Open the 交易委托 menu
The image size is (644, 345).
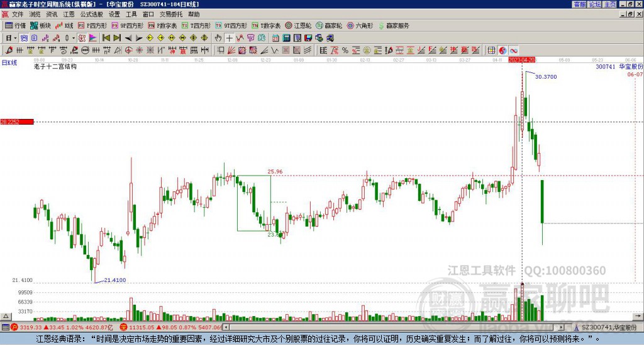(x=171, y=14)
